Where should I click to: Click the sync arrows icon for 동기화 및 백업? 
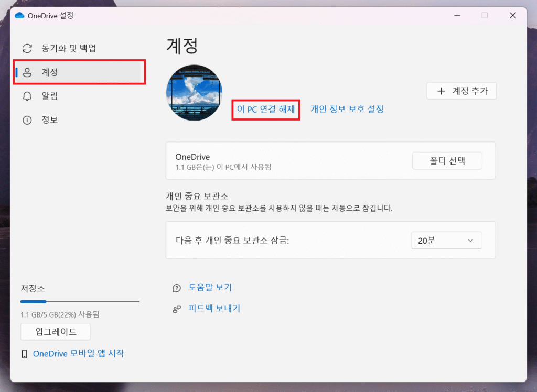point(27,48)
